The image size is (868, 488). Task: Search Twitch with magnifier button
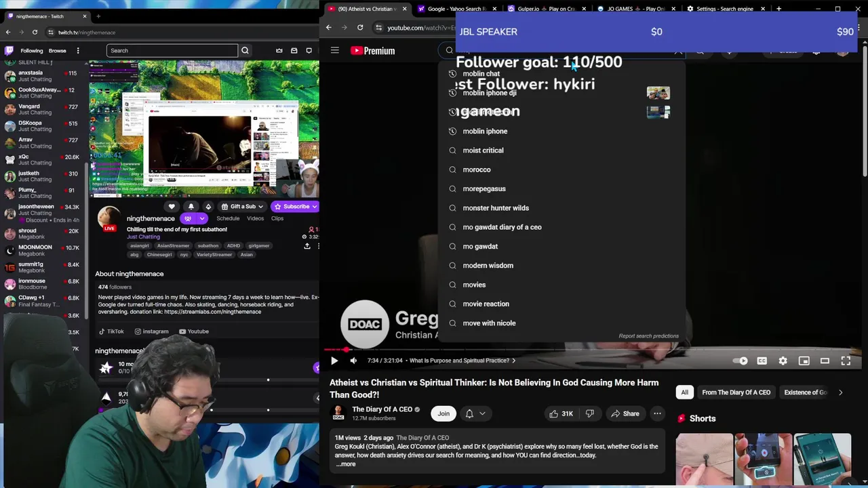click(245, 50)
